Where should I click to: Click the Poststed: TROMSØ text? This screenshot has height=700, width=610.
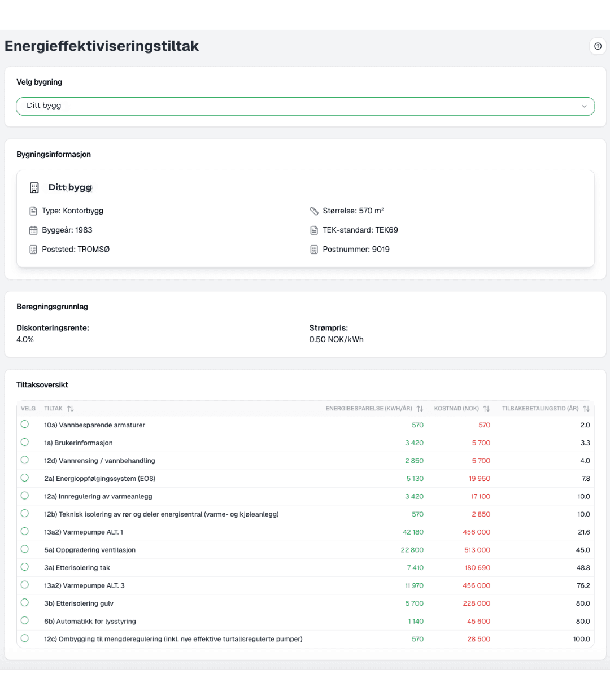(76, 249)
